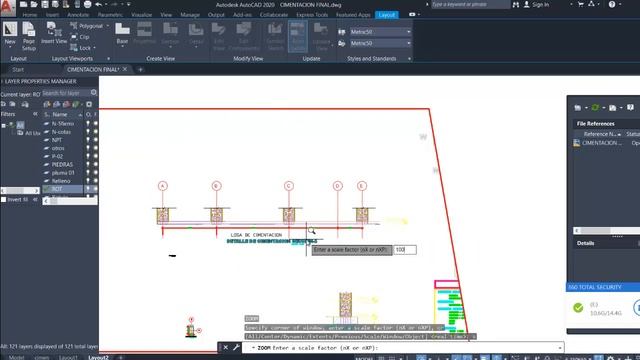
Task: Close the CIMENTACION FINAL drawing tab
Action: click(125, 69)
